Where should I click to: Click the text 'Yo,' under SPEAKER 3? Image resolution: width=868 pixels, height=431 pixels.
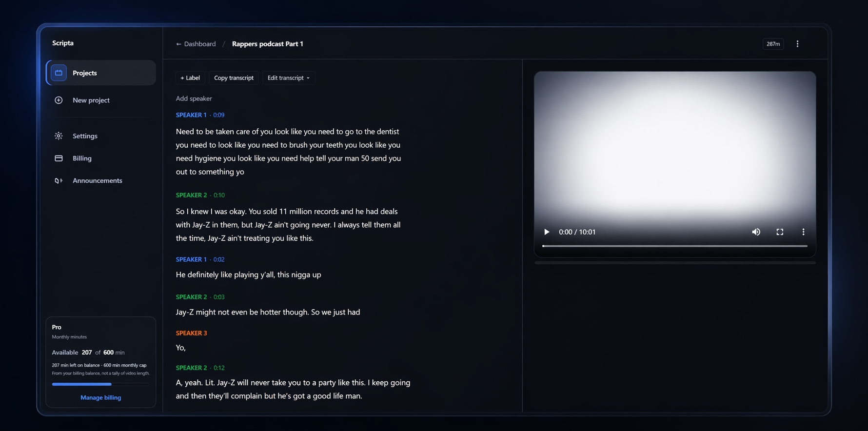click(x=180, y=348)
